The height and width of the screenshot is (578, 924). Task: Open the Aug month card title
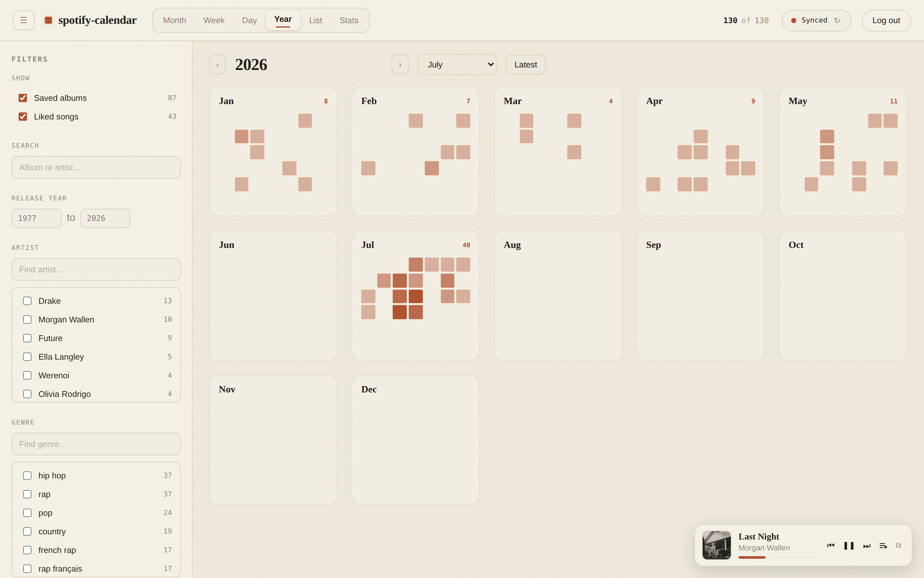tap(512, 245)
